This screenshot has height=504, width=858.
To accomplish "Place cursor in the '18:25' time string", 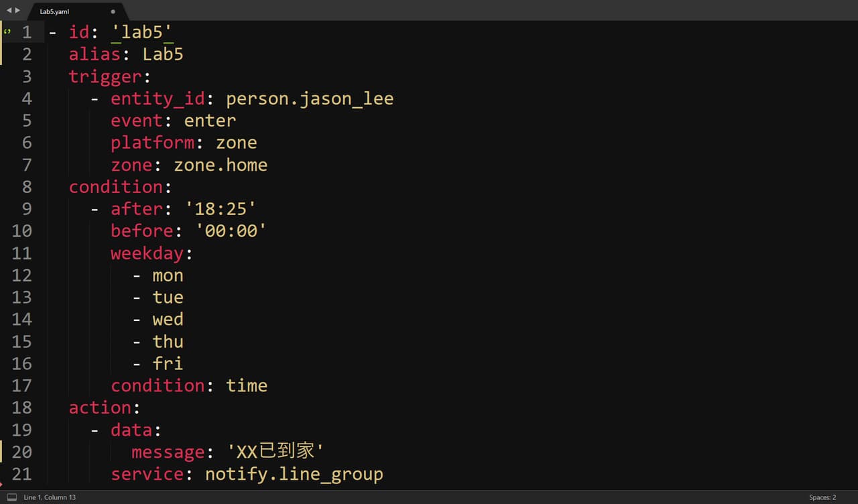I will tap(221, 208).
